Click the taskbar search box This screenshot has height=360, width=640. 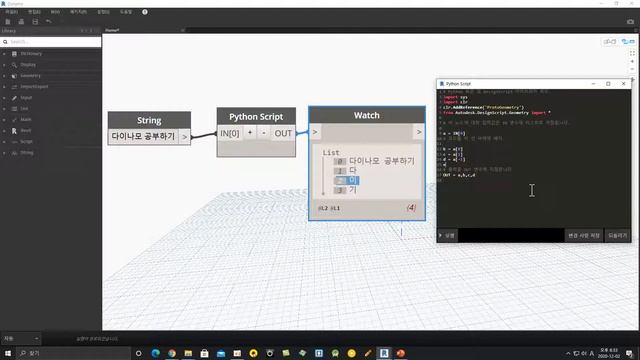coord(73,353)
